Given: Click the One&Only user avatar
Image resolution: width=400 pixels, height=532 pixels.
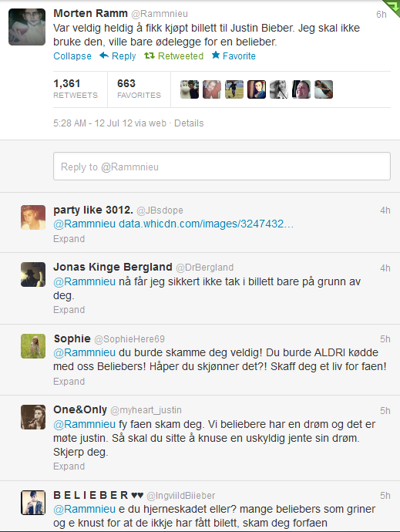Looking at the screenshot, I should [33, 417].
